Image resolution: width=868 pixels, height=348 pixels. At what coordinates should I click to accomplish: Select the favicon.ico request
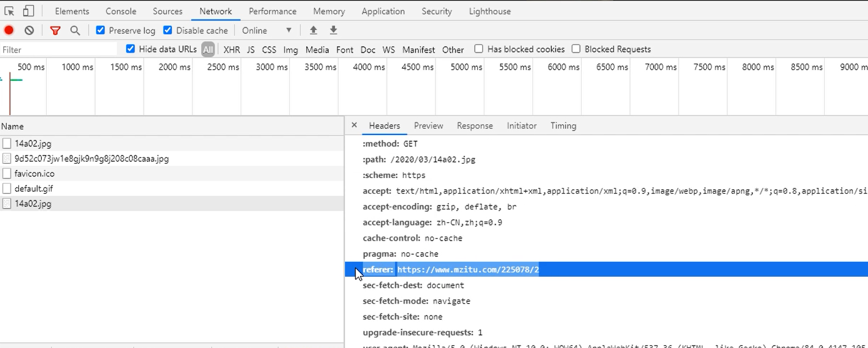pyautogui.click(x=34, y=174)
